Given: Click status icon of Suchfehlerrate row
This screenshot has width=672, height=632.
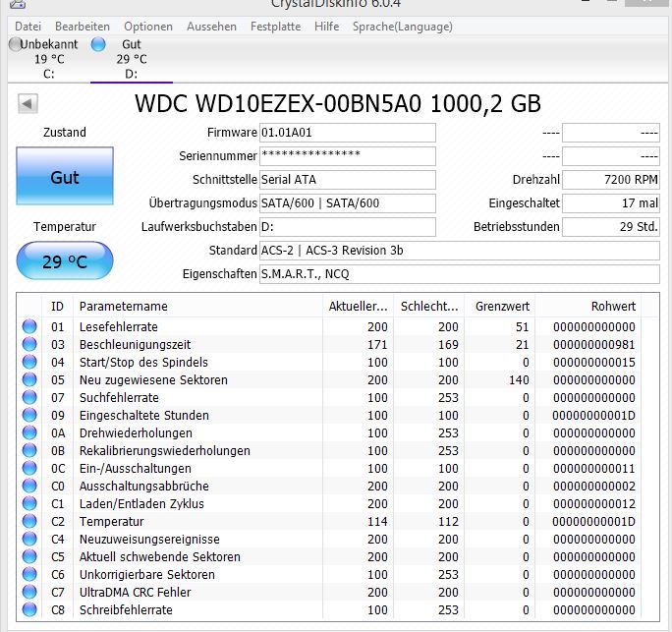Looking at the screenshot, I should pos(29,397).
